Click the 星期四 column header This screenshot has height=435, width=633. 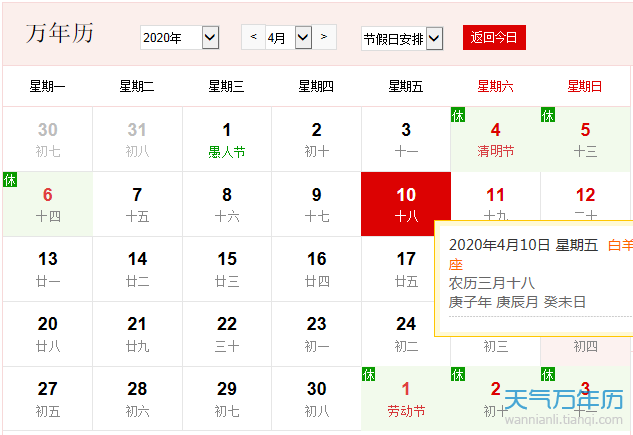pyautogui.click(x=316, y=86)
